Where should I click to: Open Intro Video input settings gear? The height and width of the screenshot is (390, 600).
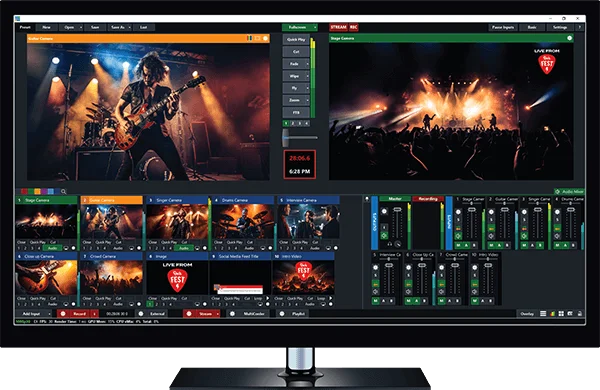[x=330, y=304]
